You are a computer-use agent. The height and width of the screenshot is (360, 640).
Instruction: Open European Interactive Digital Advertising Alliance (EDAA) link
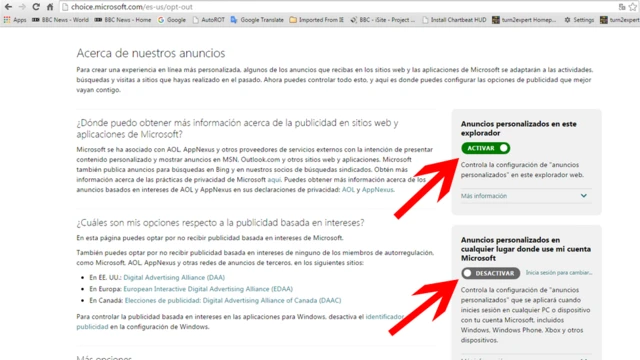[208, 289]
